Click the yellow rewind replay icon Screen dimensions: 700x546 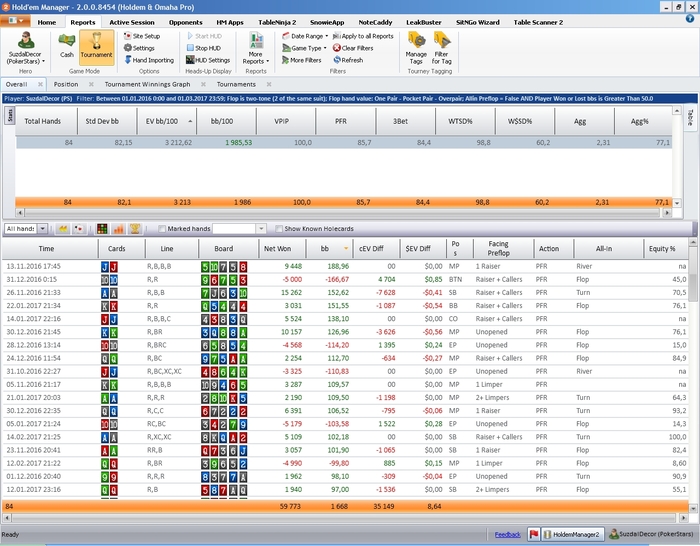click(x=63, y=229)
